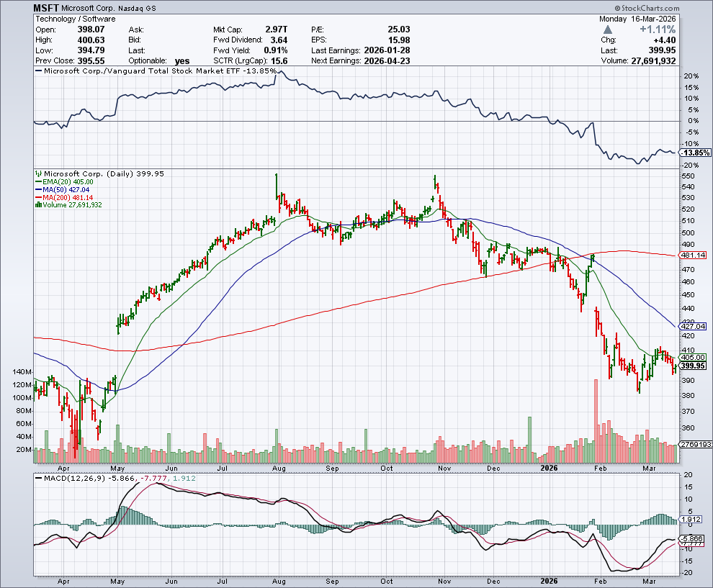Click the Last price 399.95 in header
The image size is (713, 588).
(662, 50)
